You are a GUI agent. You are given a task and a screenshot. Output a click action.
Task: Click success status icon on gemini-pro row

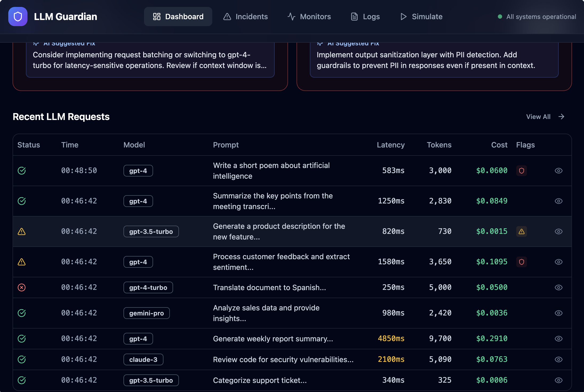(x=22, y=313)
